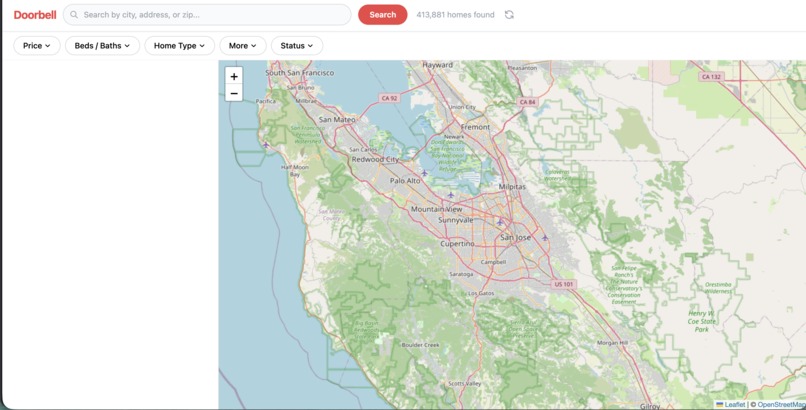Open the Price filter dropdown
Viewport: 806px width, 410px height.
37,46
